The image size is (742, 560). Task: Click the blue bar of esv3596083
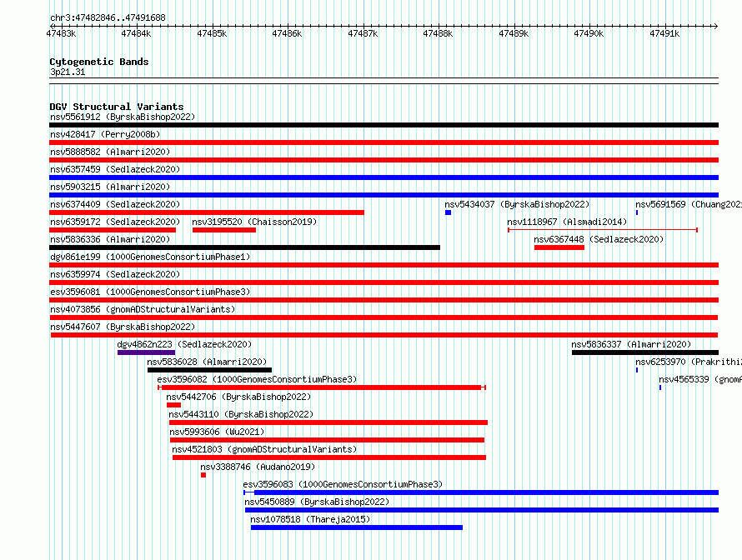tap(481, 492)
